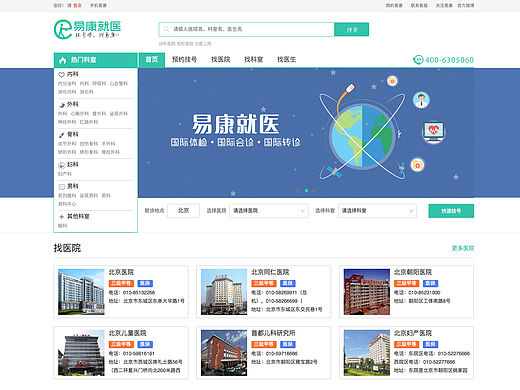Open the 北京医院 building thumbnail

click(81, 292)
